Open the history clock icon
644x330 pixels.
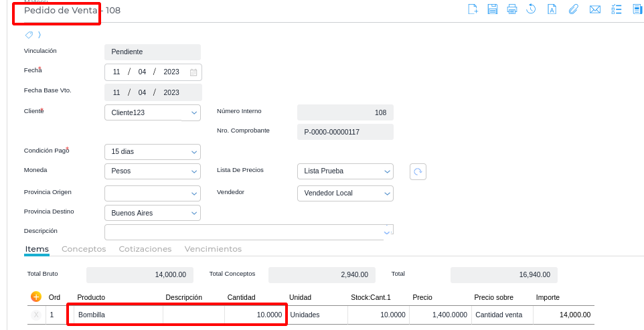[x=531, y=9]
